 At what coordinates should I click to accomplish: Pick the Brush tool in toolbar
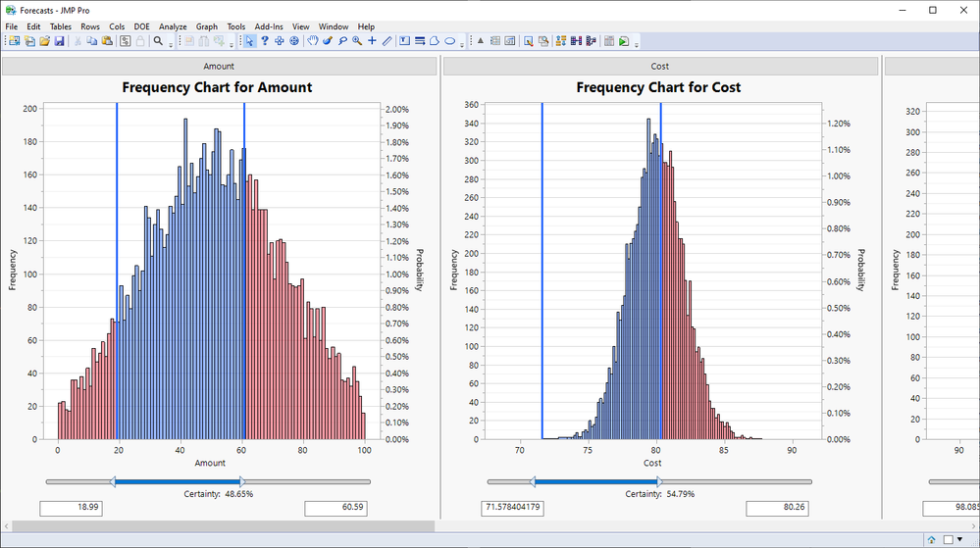(328, 41)
